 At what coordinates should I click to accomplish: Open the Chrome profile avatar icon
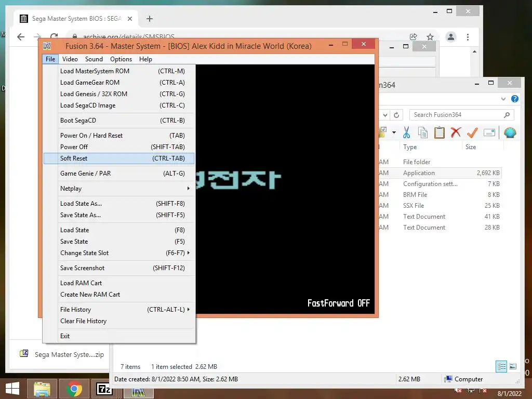pos(450,37)
